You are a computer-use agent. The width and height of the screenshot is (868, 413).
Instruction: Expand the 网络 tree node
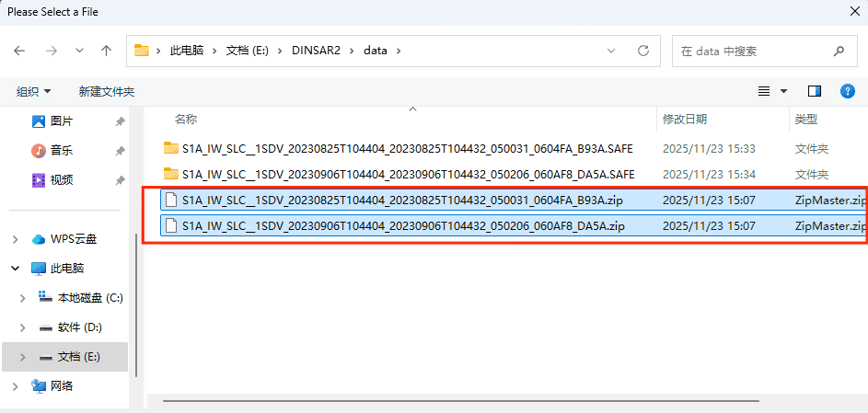click(x=15, y=386)
